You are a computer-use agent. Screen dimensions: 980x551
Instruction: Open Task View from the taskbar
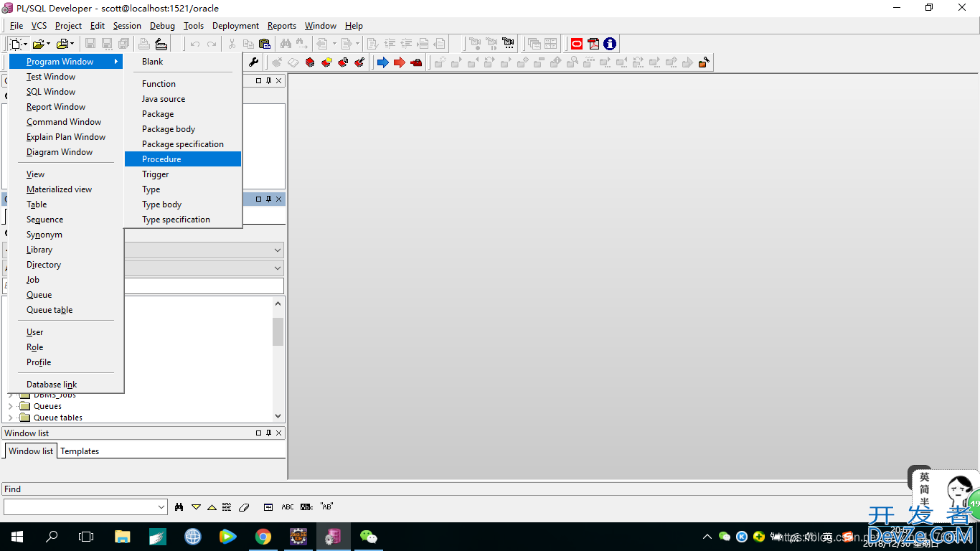tap(86, 536)
